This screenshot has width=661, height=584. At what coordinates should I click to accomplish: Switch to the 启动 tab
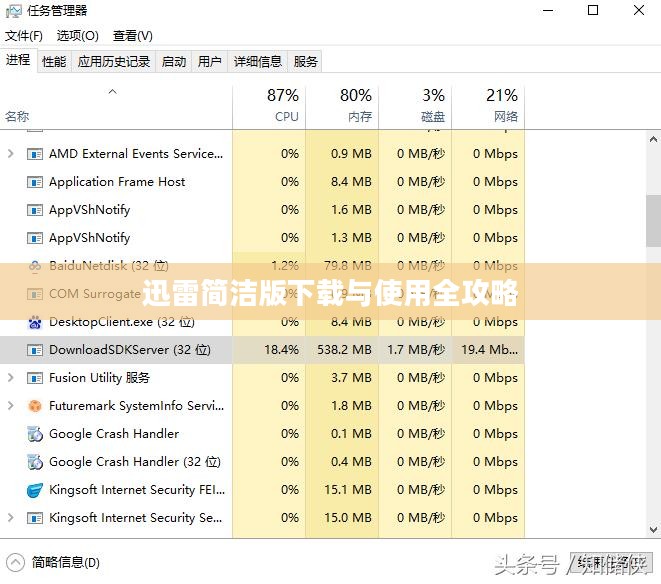(174, 62)
